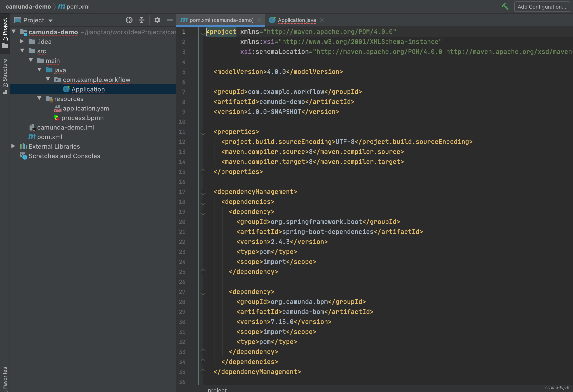
Task: Fold the dependencyManagement block at line 17
Action: (203, 192)
